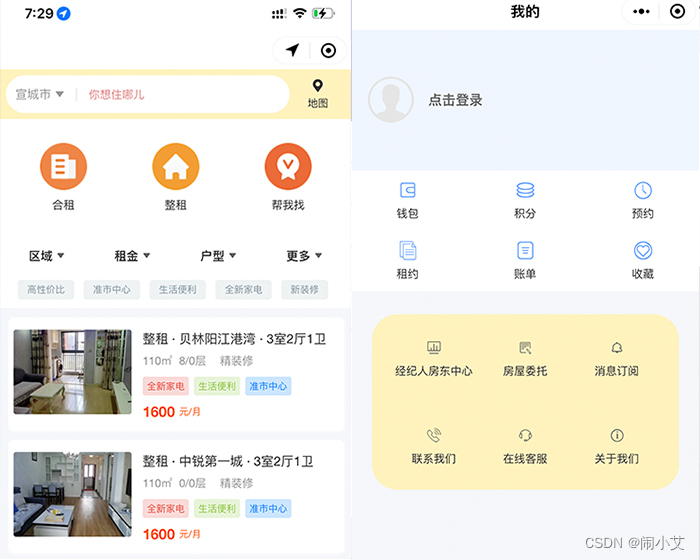Tap the left screen's capsule close circle
This screenshot has width=700, height=560.
(x=329, y=50)
